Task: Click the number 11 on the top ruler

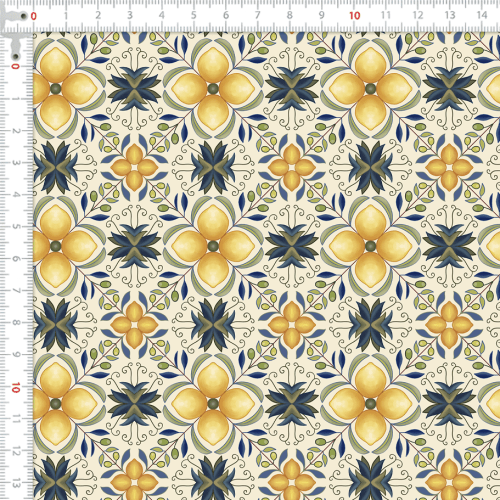Action: (x=386, y=15)
